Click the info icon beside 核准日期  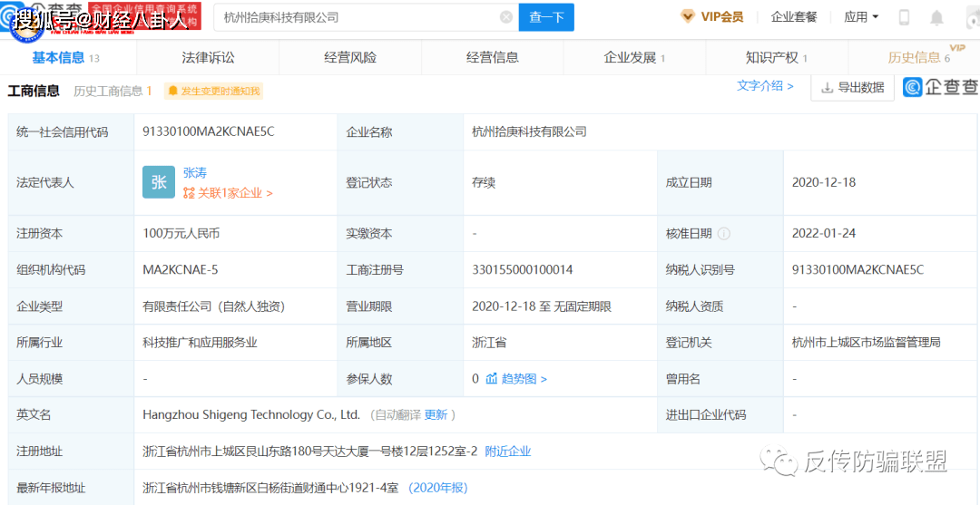coord(723,234)
